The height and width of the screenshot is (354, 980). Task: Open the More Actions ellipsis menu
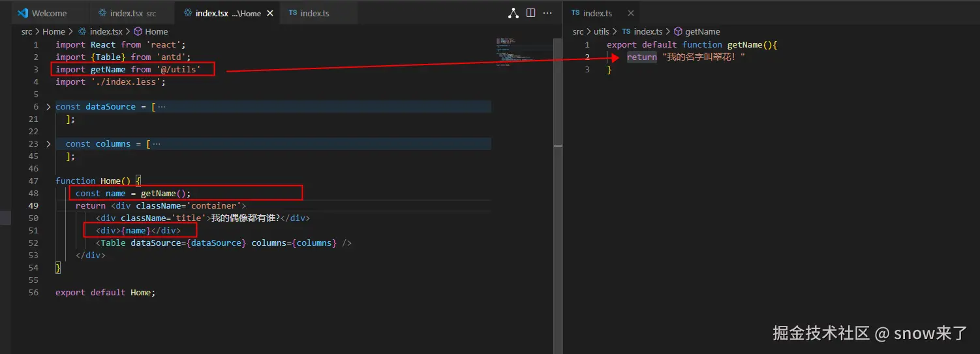click(549, 13)
